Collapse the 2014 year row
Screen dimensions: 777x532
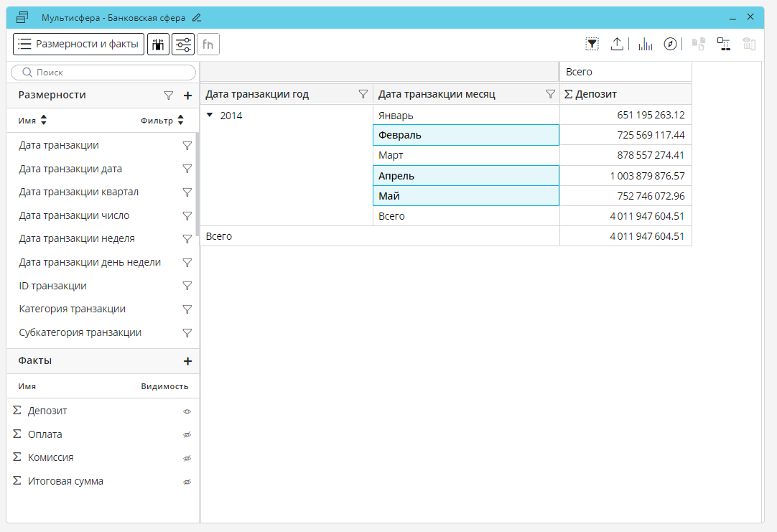tap(210, 115)
